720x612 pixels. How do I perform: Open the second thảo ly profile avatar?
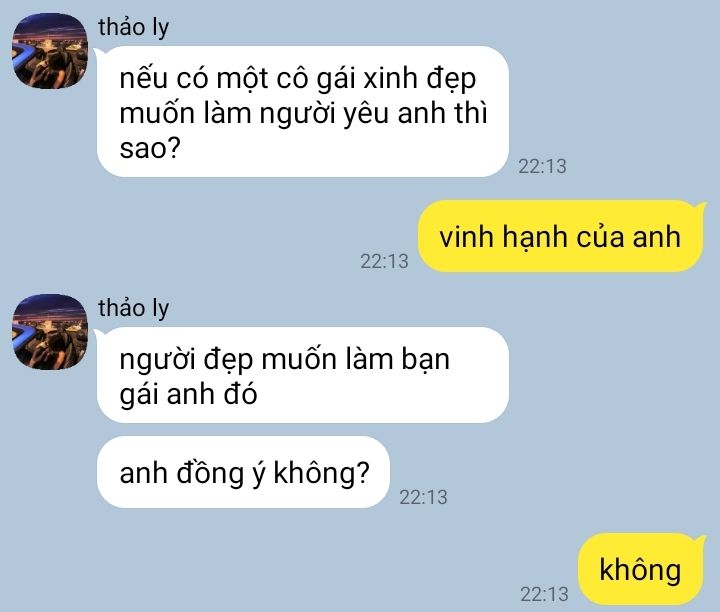(x=50, y=332)
